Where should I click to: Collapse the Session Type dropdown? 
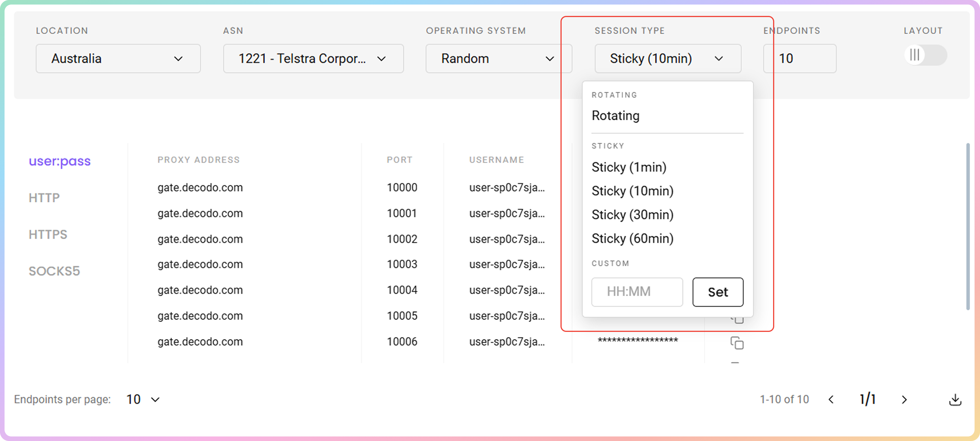click(667, 59)
